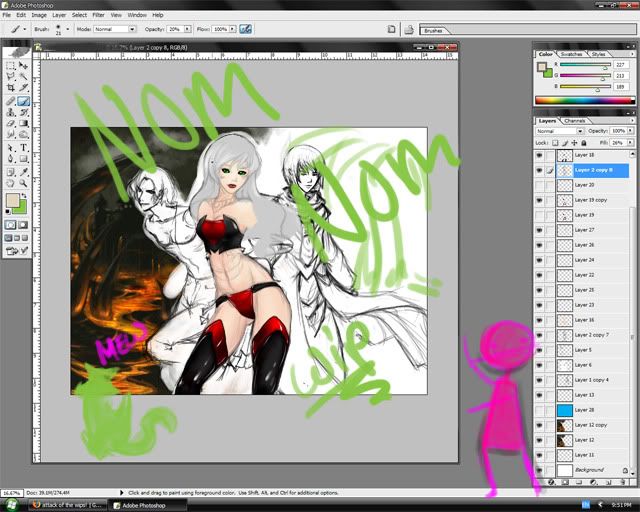Click the foreground color swatch in toolbox
This screenshot has height=512, width=640.
12,200
